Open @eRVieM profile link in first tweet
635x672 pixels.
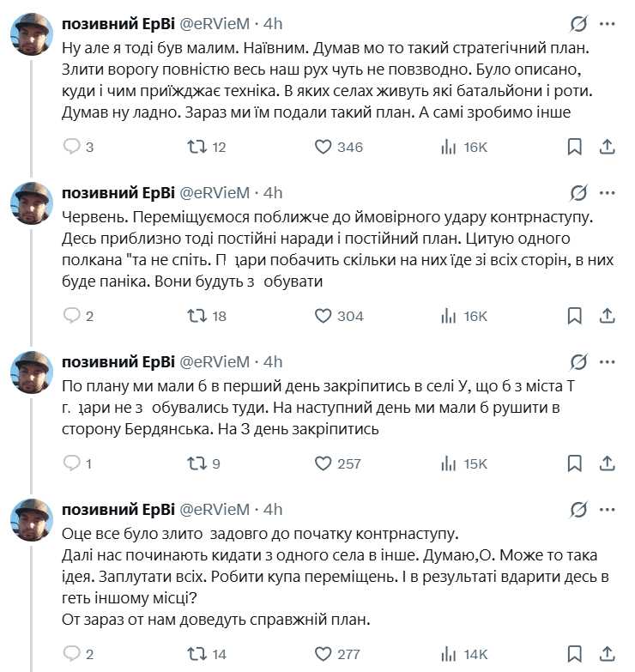[x=214, y=23]
